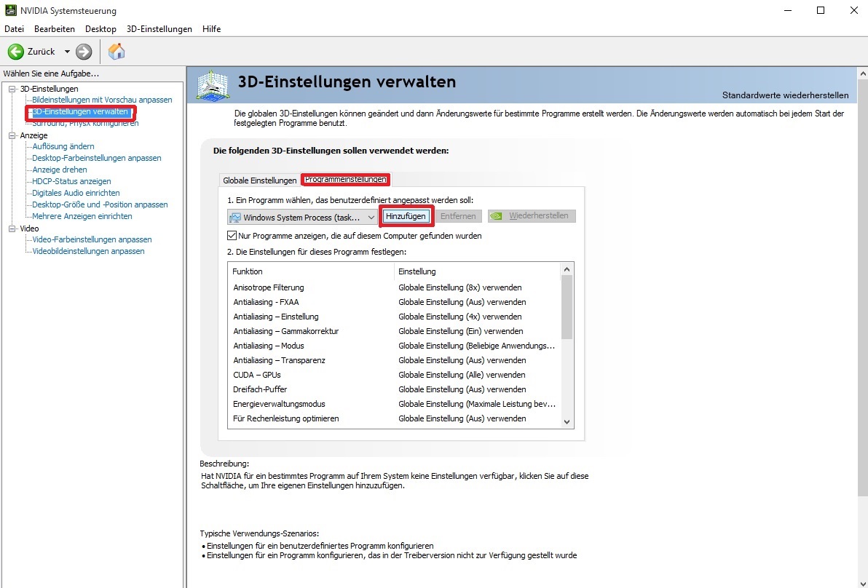Click Standardwerte wiederherstellen link
This screenshot has width=868, height=588.
785,95
